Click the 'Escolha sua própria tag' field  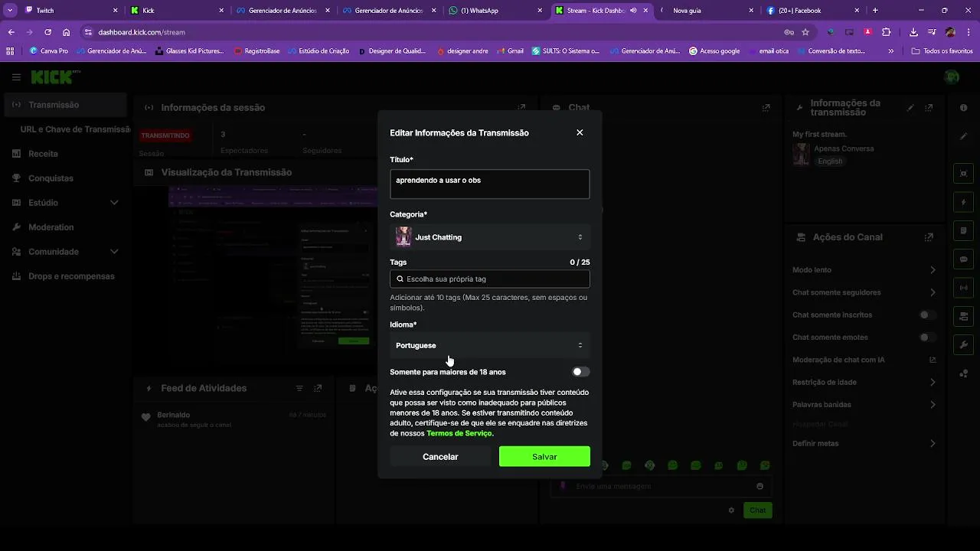tap(490, 279)
